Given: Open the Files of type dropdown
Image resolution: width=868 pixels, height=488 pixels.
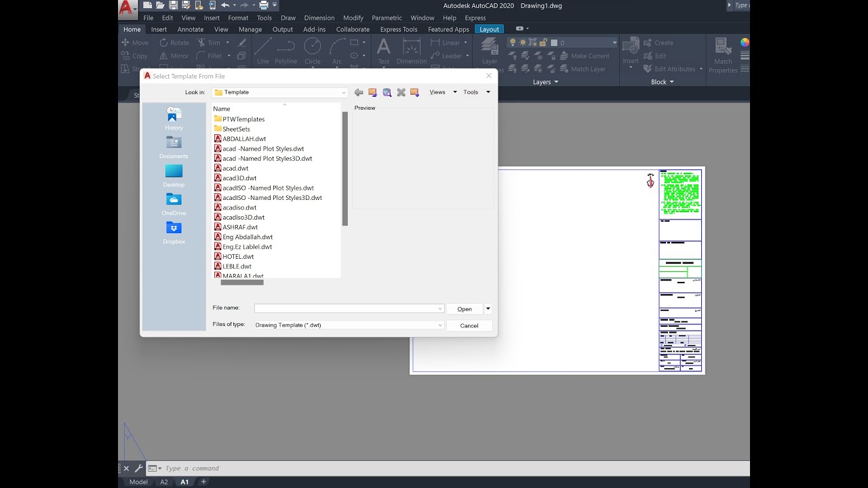Looking at the screenshot, I should tap(440, 325).
